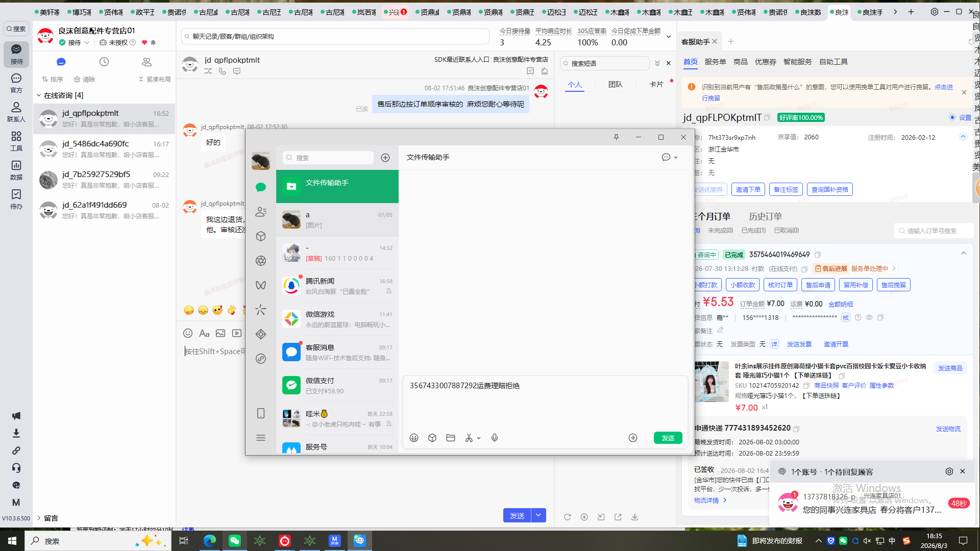Select the jd_5486dc4a690fc conversation
980x551 pixels.
104,149
